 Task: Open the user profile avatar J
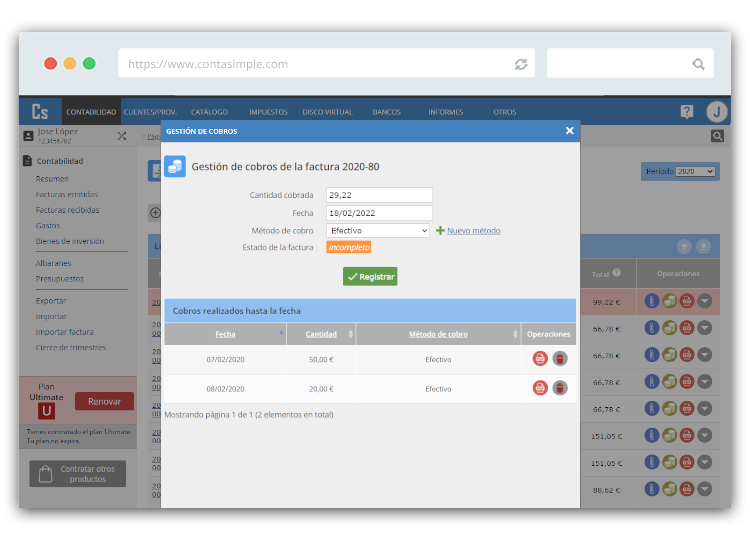[x=716, y=112]
